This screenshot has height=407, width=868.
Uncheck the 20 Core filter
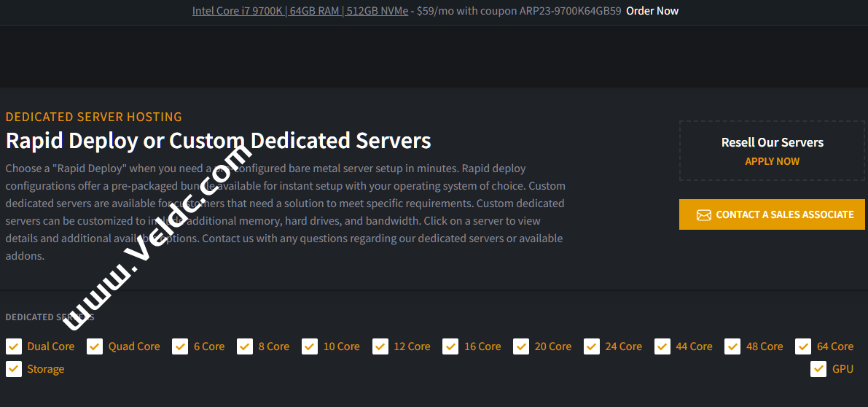pos(521,346)
